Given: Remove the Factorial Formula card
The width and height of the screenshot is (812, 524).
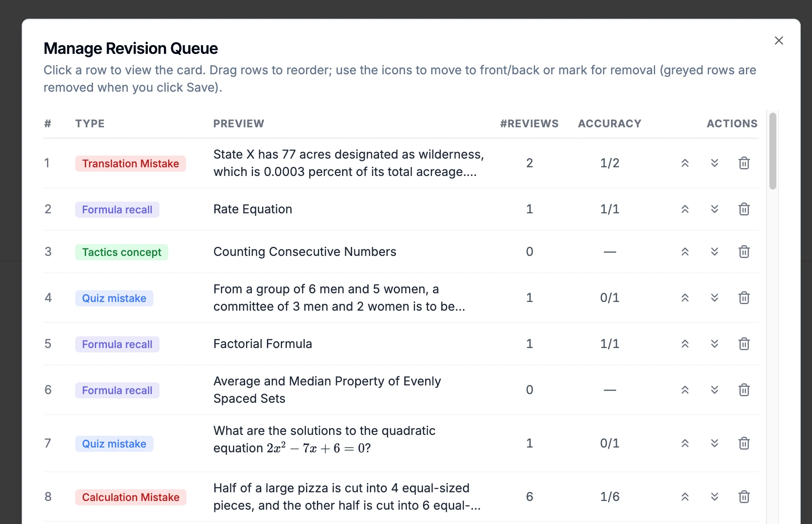Looking at the screenshot, I should [x=744, y=344].
